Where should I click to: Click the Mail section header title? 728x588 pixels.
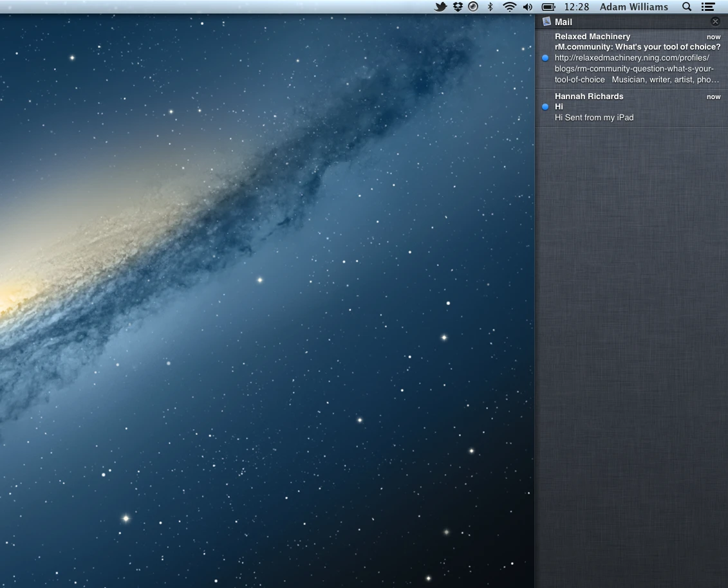(563, 22)
